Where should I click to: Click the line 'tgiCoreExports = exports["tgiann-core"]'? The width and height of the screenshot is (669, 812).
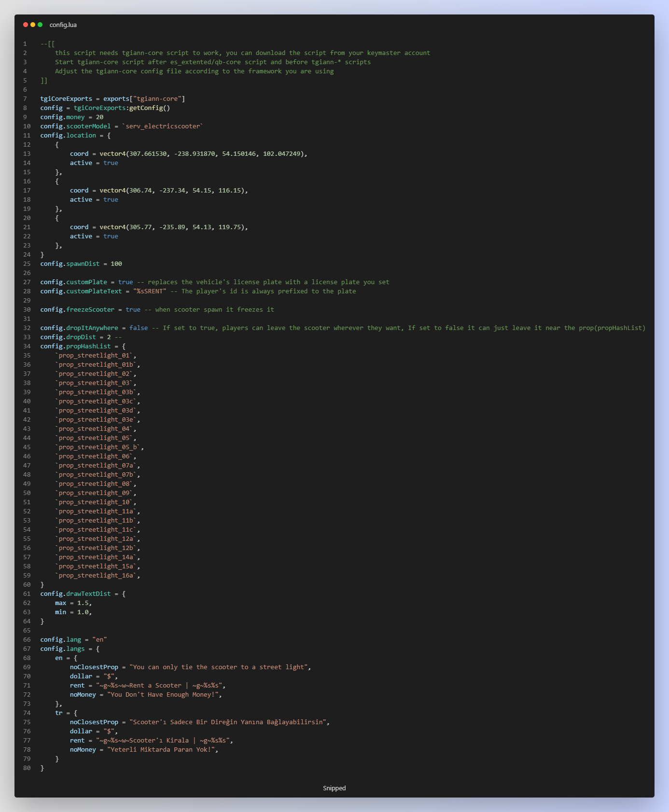point(112,99)
